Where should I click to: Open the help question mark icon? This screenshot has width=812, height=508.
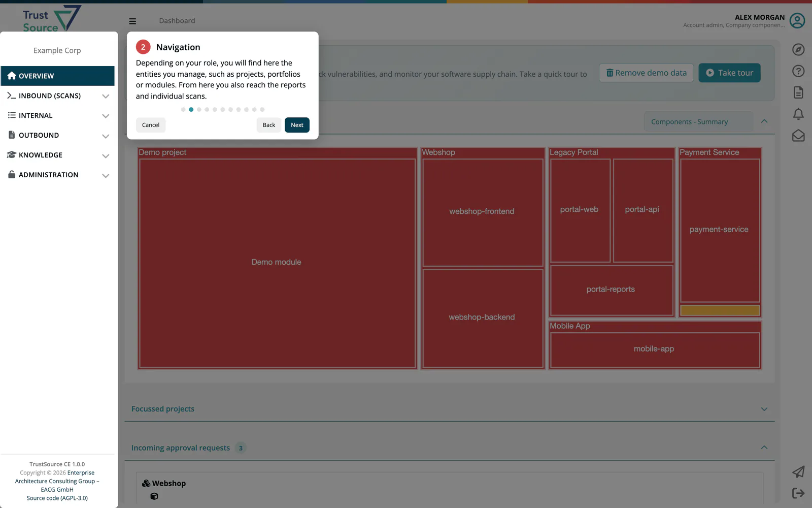coord(798,71)
